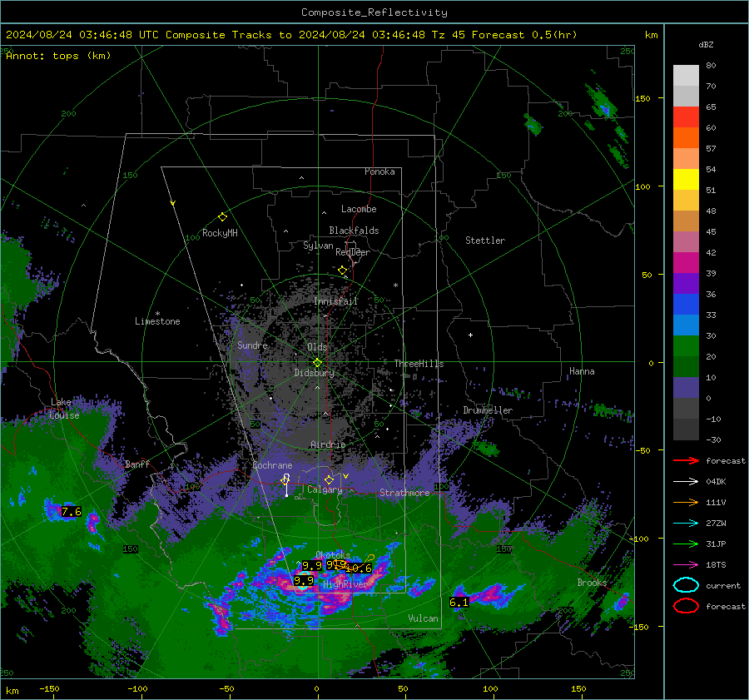This screenshot has height=700, width=749.
Task: Click the dBZ legend heading
Action: 706,44
